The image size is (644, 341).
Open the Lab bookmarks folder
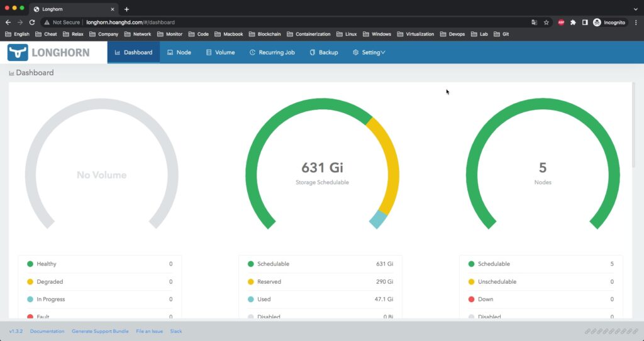(x=479, y=34)
